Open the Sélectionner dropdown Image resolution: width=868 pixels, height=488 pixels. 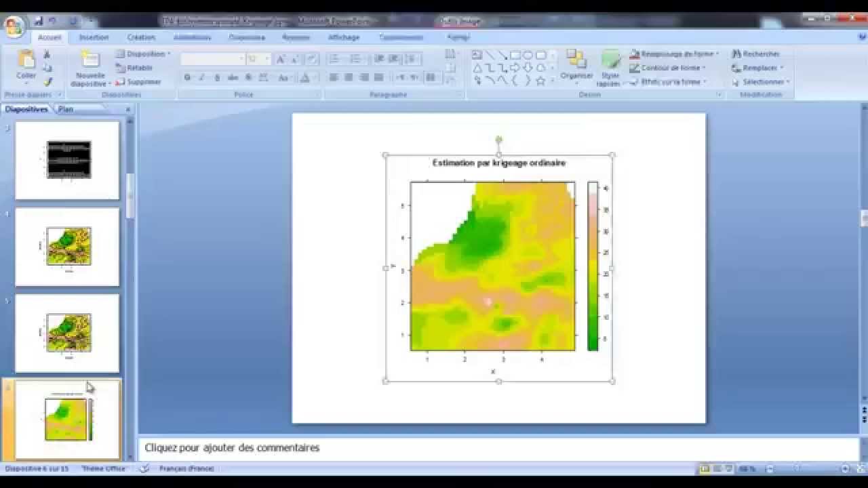(760, 82)
